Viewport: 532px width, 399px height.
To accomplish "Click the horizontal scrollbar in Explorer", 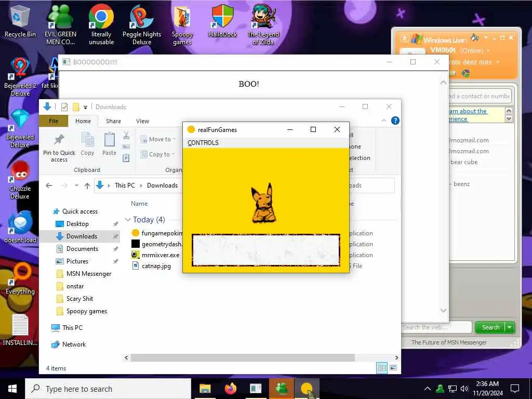I will (x=243, y=357).
